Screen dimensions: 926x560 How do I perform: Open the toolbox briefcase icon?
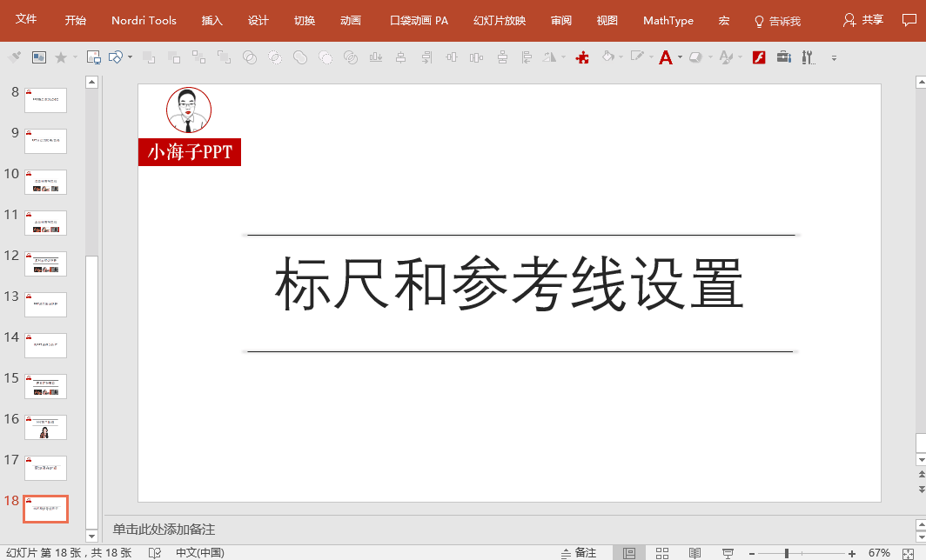[783, 57]
